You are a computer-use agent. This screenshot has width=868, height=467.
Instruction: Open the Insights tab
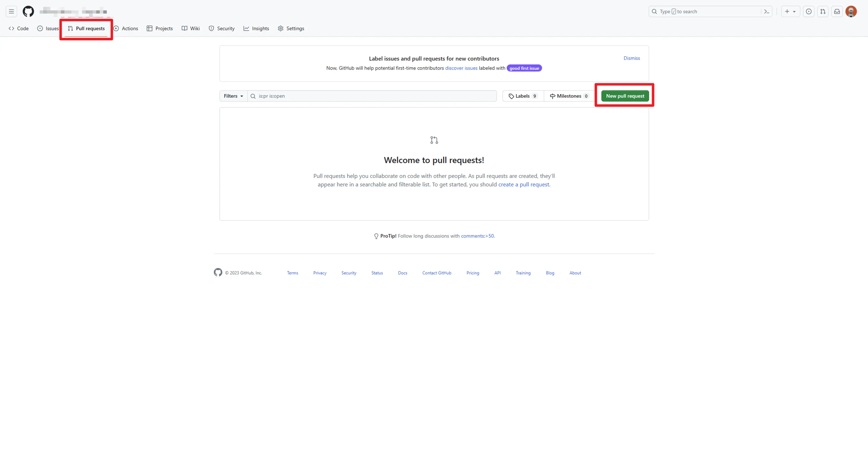(256, 28)
